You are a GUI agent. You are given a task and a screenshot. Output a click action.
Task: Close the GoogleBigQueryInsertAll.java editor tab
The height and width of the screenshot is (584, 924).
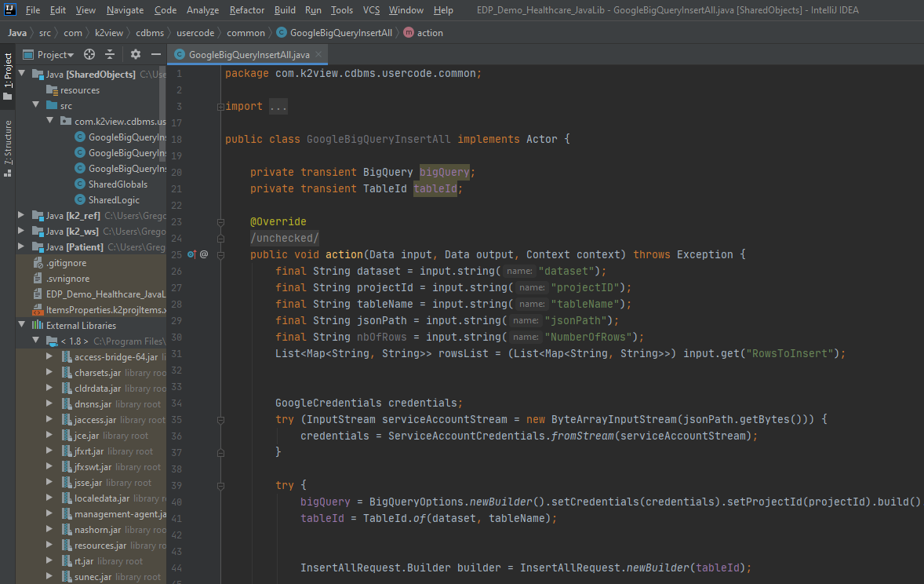point(319,55)
